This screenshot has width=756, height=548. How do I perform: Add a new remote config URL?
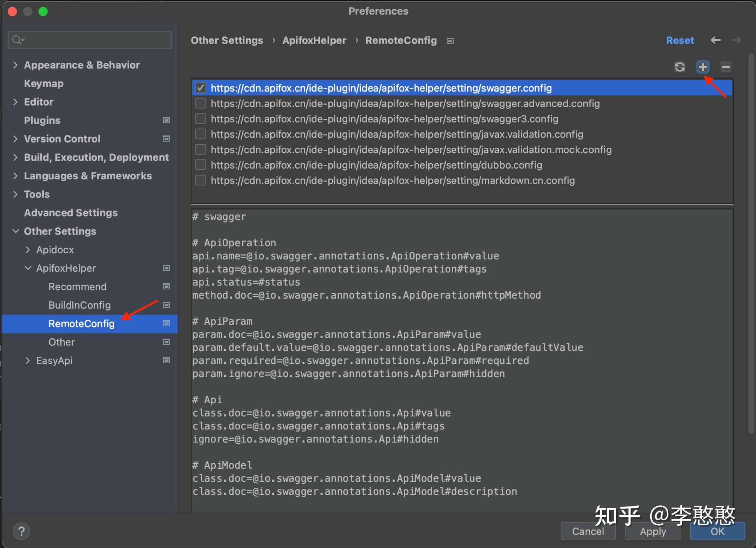(703, 67)
